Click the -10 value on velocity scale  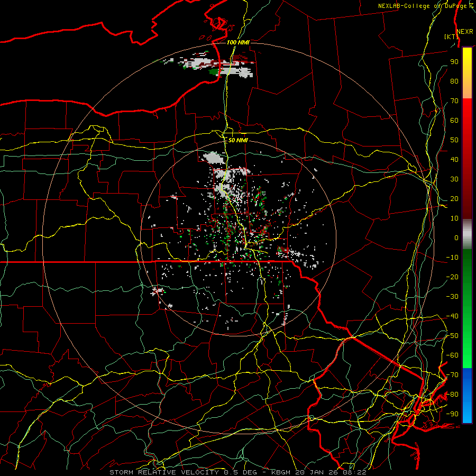point(452,258)
